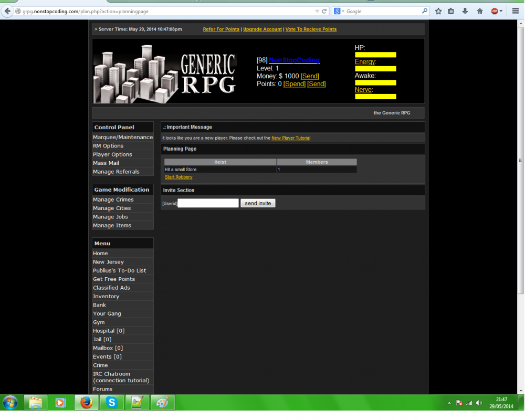Screen dimensions: 525x420
Task: Open the Google search engine selector dropdown
Action: click(340, 11)
